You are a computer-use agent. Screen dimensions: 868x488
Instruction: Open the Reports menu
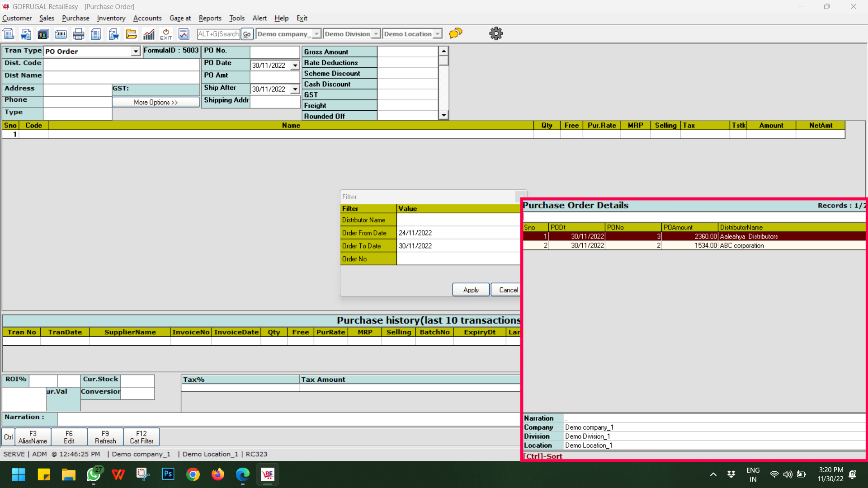tap(210, 18)
